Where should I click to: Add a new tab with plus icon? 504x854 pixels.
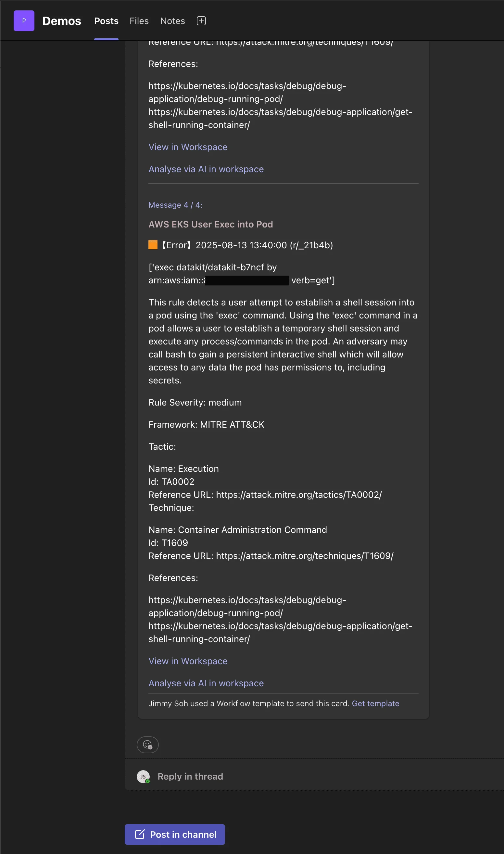point(201,21)
